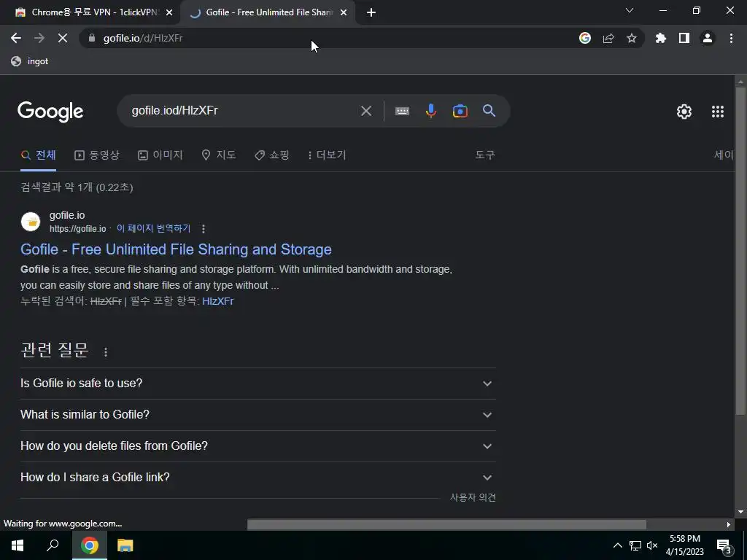Click the forward navigation arrow

coord(39,38)
